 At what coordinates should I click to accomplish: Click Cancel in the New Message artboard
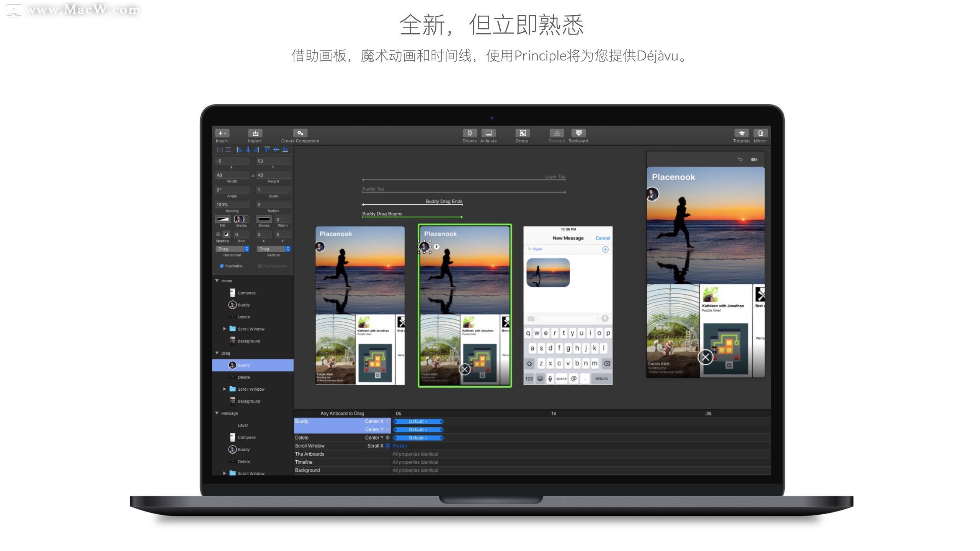click(603, 238)
